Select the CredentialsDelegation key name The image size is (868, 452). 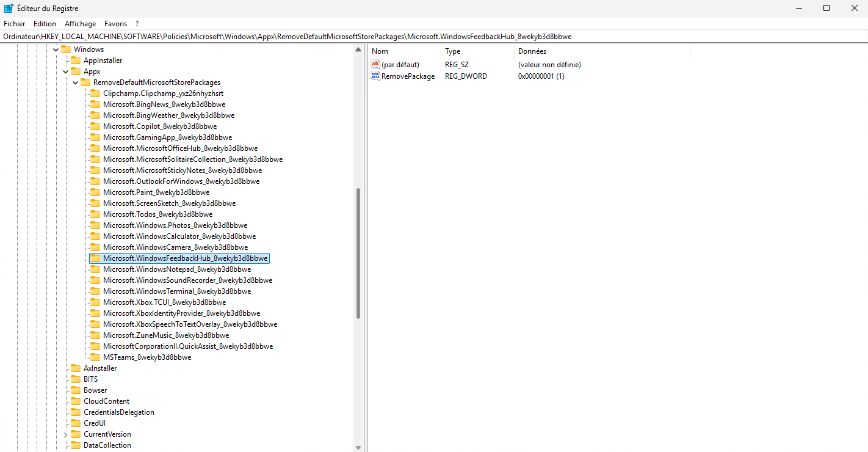119,412
